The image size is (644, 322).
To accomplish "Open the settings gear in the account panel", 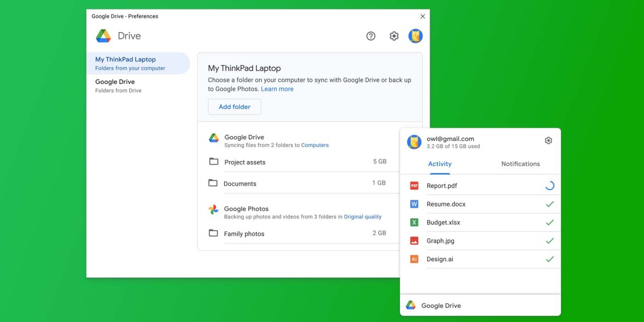I will pos(548,140).
